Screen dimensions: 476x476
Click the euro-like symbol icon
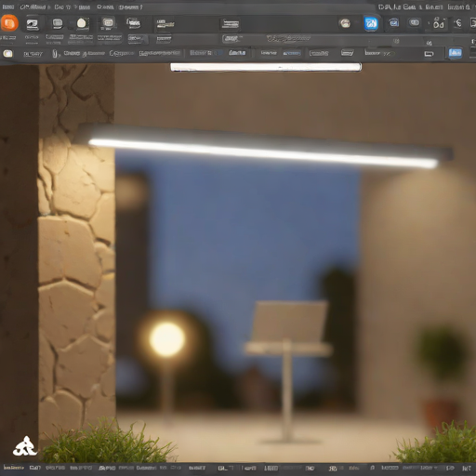click(458, 23)
